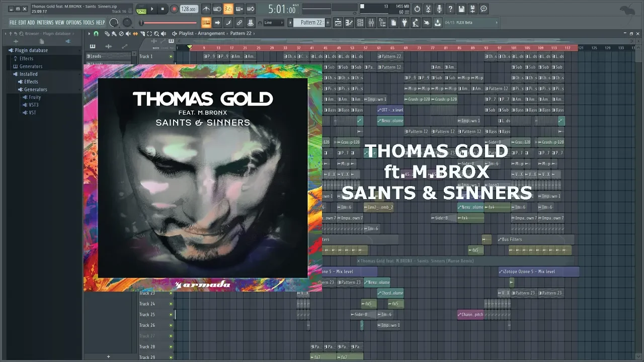644x362 pixels.
Task: Open the audio editor scissors icon
Action: click(428, 9)
